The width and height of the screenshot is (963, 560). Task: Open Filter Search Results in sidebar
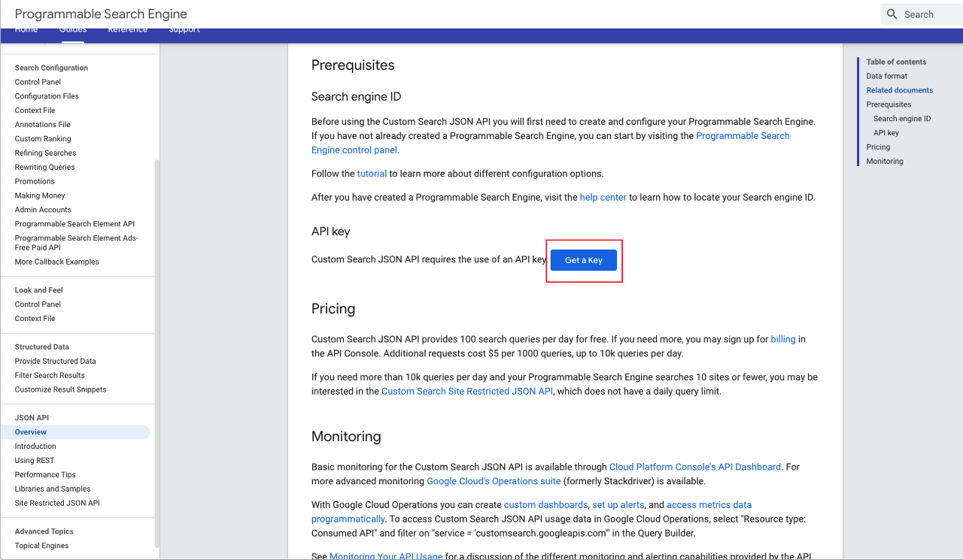tap(50, 376)
